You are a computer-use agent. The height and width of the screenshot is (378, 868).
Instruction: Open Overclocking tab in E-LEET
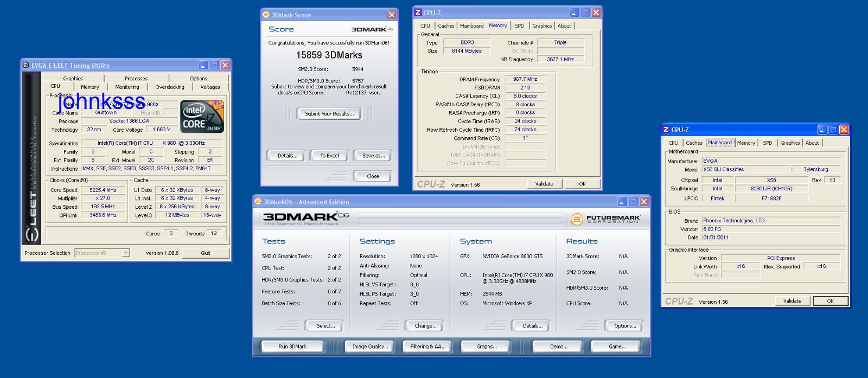click(170, 87)
